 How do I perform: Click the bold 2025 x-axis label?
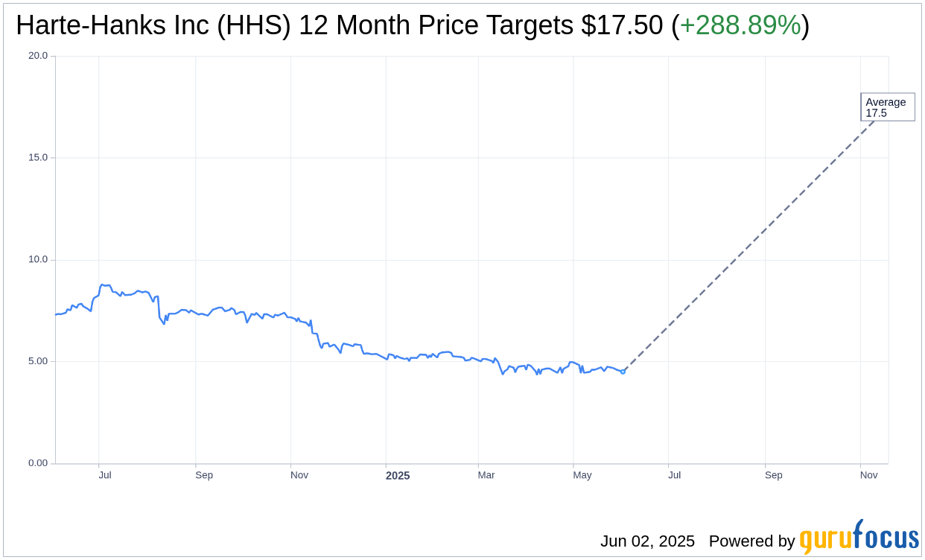click(398, 476)
